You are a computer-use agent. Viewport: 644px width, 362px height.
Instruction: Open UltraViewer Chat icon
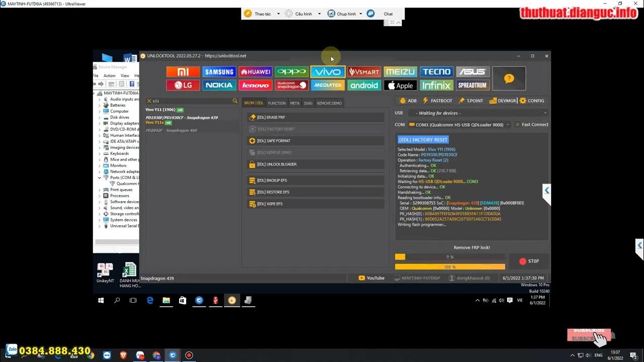click(371, 14)
